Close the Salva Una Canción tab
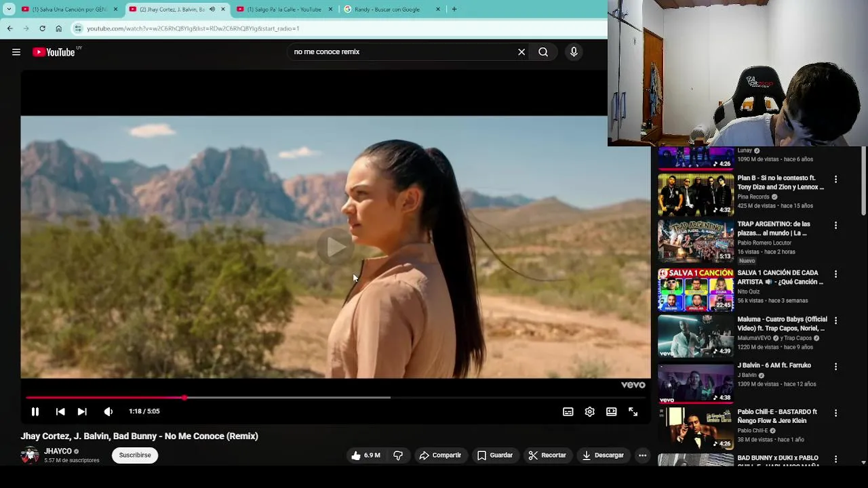The width and height of the screenshot is (868, 488). [115, 9]
